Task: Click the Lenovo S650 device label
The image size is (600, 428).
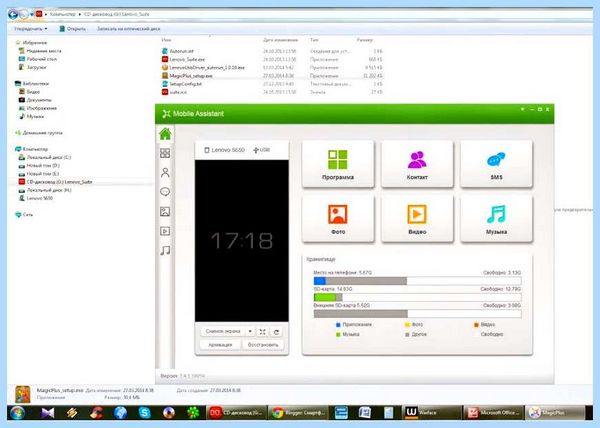Action: point(224,150)
